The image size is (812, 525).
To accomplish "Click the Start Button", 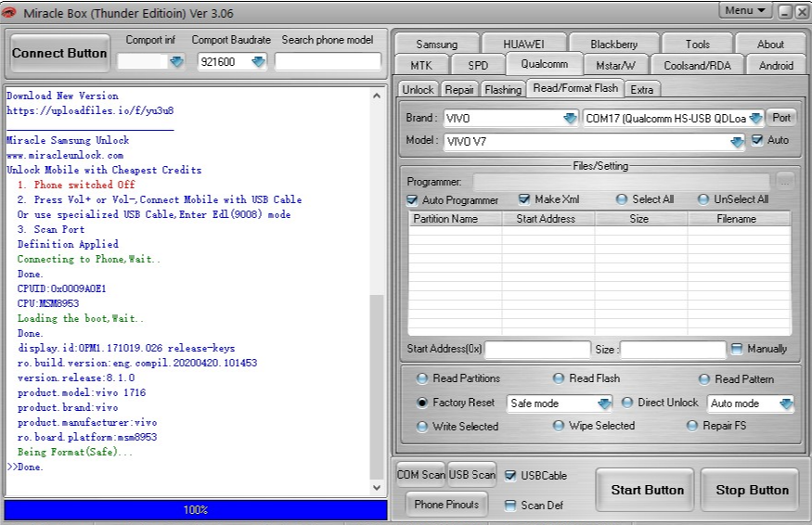I will pos(647,490).
